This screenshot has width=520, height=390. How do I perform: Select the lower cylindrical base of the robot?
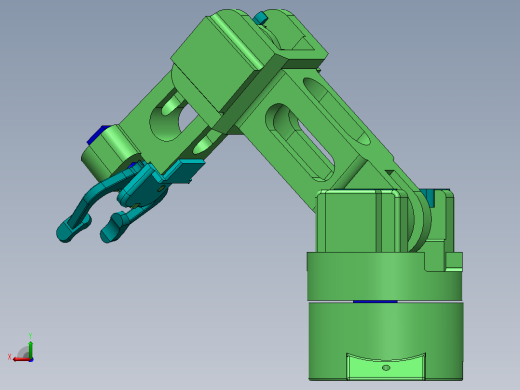386,341
